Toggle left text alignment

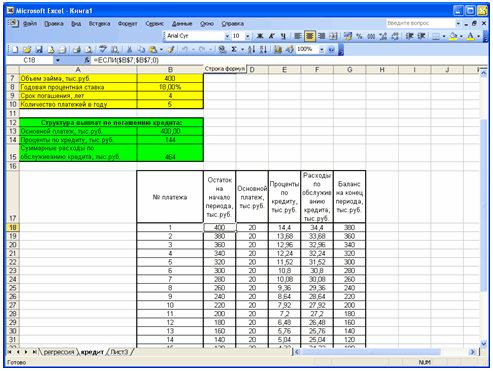pos(298,36)
